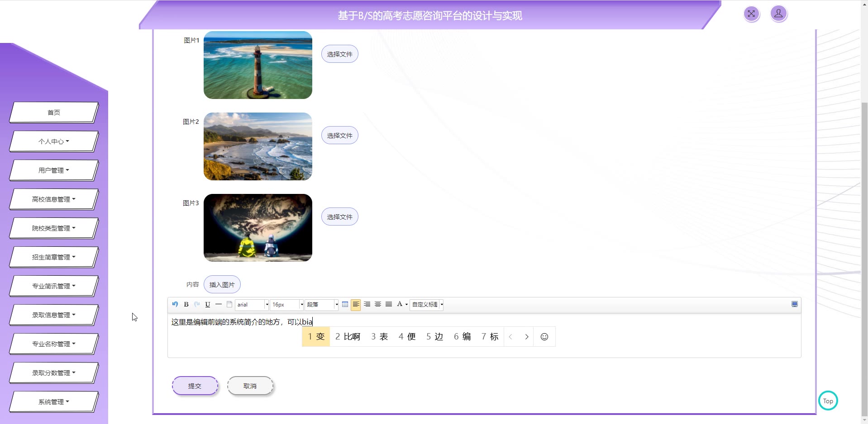This screenshot has height=424, width=868.
Task: Click the redo icon in editor toolbar
Action: tap(197, 304)
